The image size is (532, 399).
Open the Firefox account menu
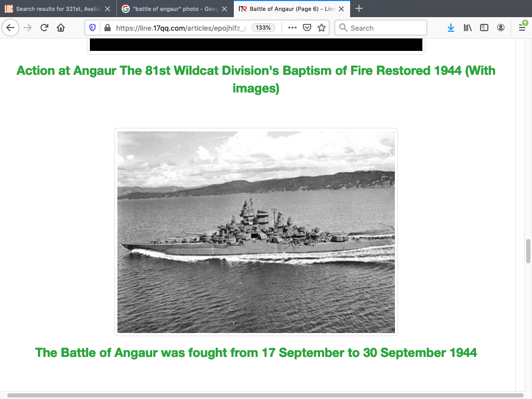click(x=501, y=28)
